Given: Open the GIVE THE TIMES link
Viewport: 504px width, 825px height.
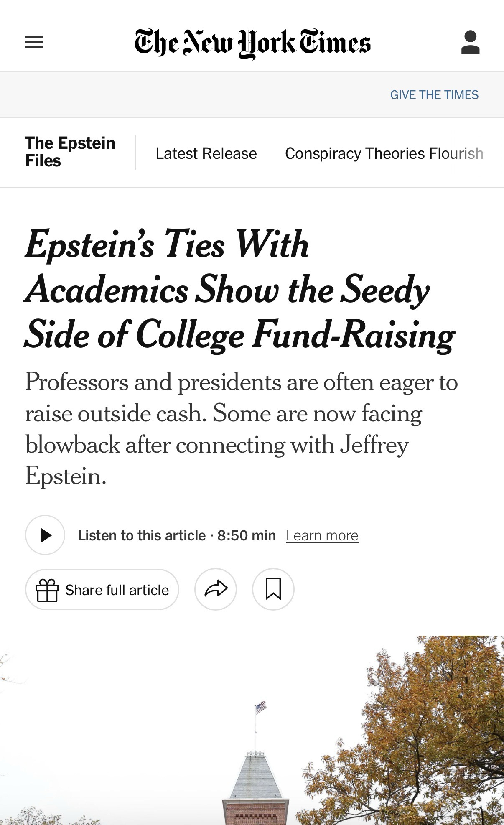Looking at the screenshot, I should pyautogui.click(x=434, y=95).
